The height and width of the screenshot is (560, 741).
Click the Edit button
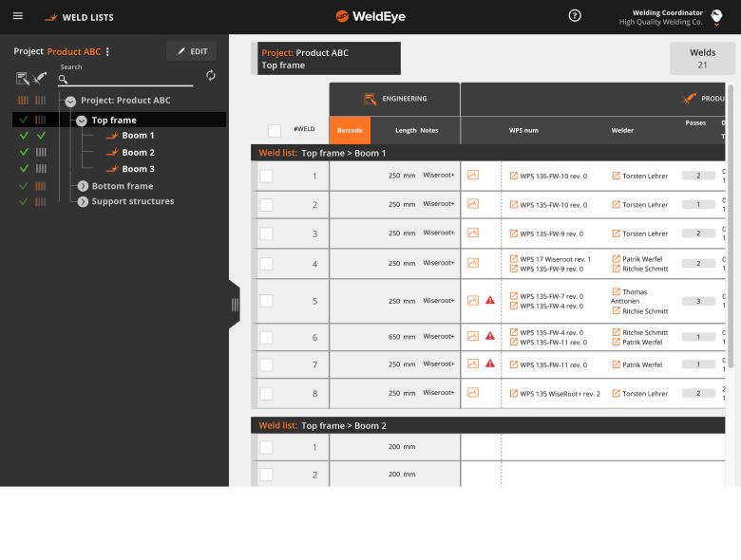pos(191,51)
